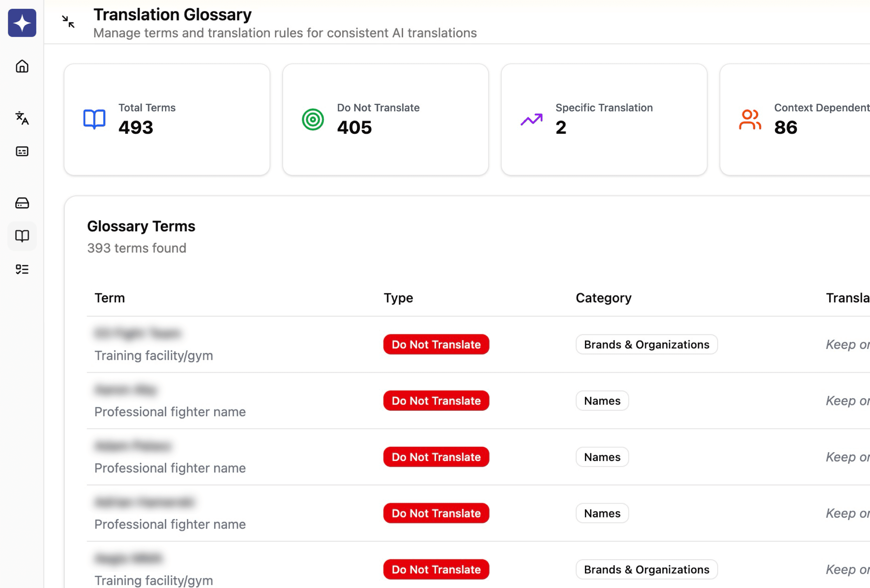Open the Translate languages sidebar icon
Viewport: 870px width, 588px height.
pyautogui.click(x=22, y=118)
